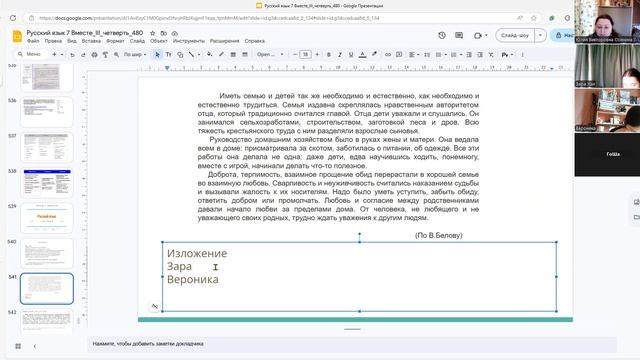Open the border color pencil
Screen dimensions: 640x360
pyautogui.click(x=221, y=55)
